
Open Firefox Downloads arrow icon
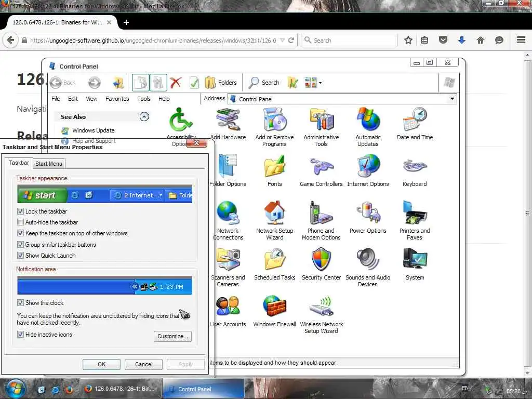click(461, 40)
